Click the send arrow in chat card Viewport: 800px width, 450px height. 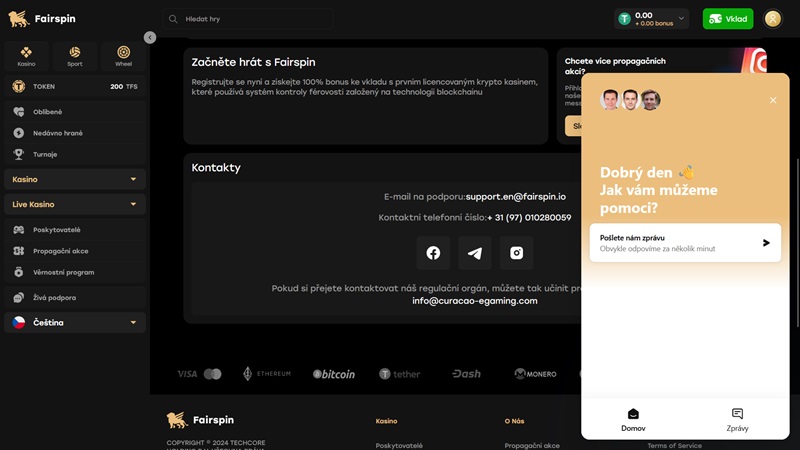click(766, 243)
